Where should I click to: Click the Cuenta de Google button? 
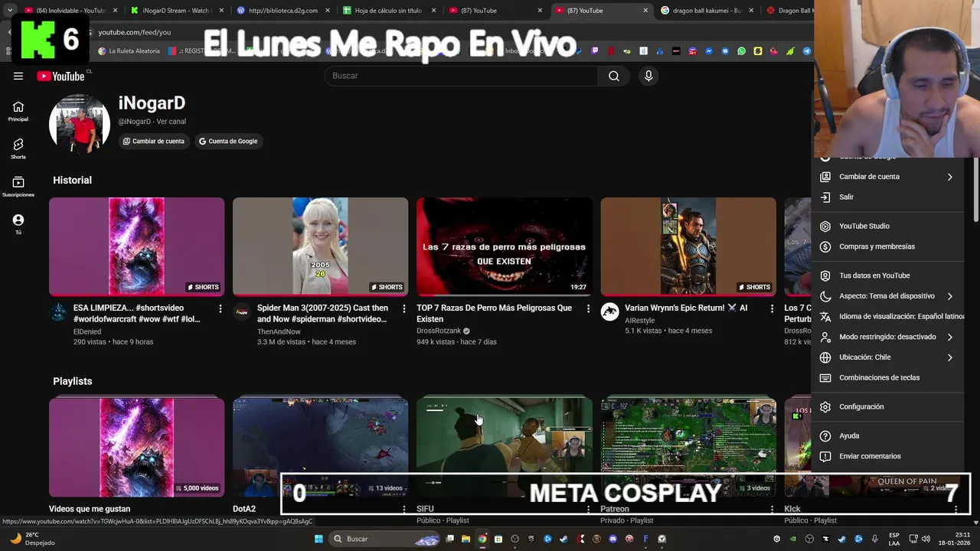(228, 142)
